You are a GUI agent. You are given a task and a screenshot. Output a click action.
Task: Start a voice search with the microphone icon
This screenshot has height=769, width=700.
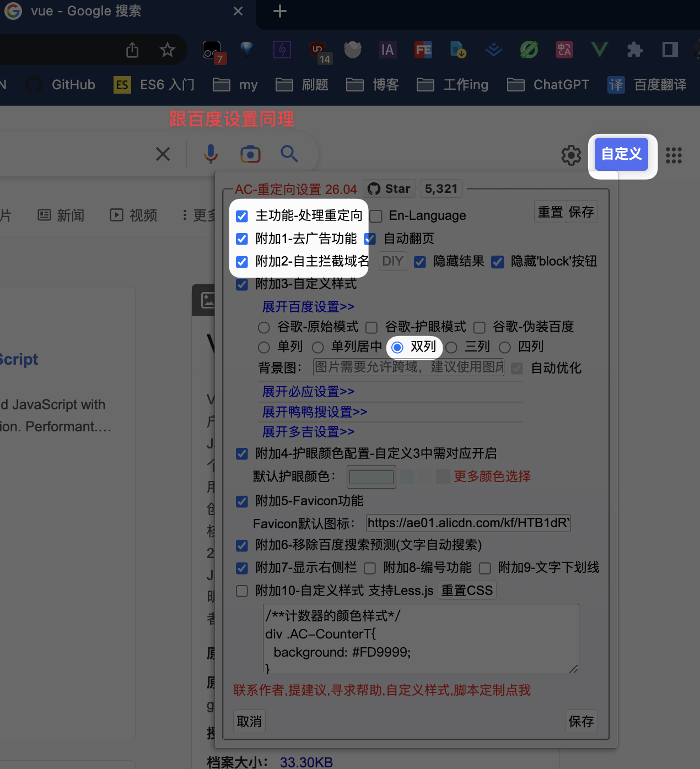click(x=211, y=154)
